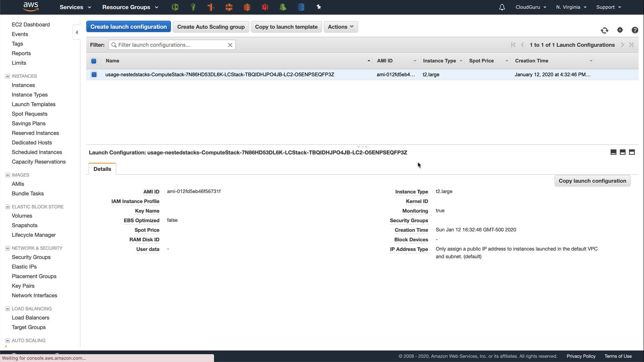Click Copy launch configuration button
Image resolution: width=644 pixels, height=362 pixels.
click(x=592, y=181)
